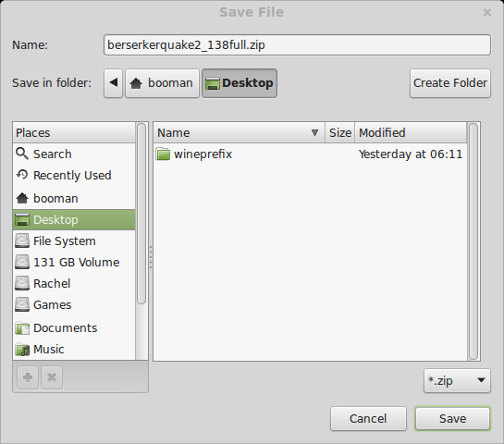Click the add bookmark plus button

pyautogui.click(x=28, y=377)
